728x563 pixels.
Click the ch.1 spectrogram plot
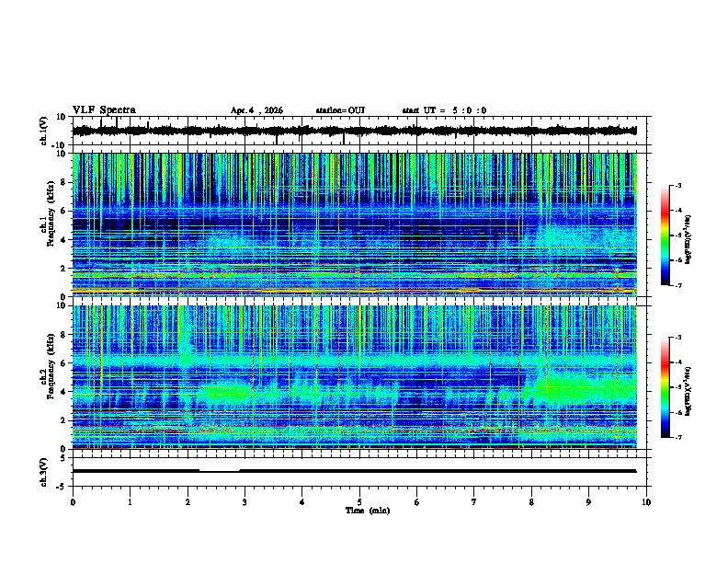tap(354, 224)
